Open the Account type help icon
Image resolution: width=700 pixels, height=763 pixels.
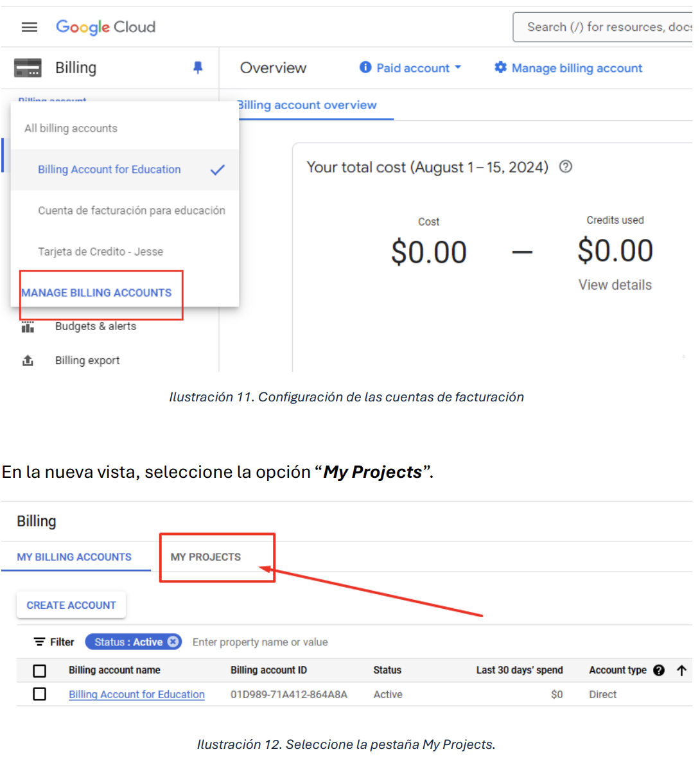point(659,671)
